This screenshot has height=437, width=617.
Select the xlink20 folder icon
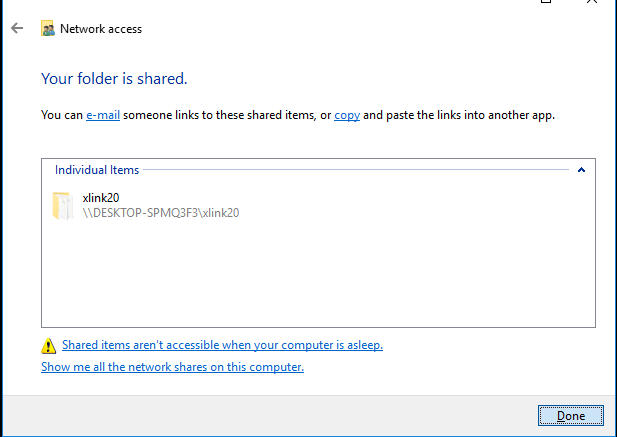(x=63, y=205)
